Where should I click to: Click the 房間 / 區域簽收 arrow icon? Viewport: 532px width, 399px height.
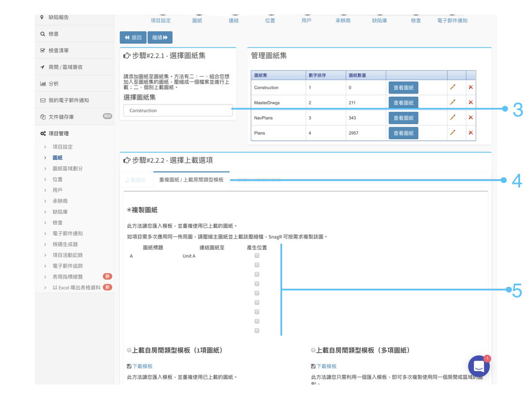click(x=43, y=67)
